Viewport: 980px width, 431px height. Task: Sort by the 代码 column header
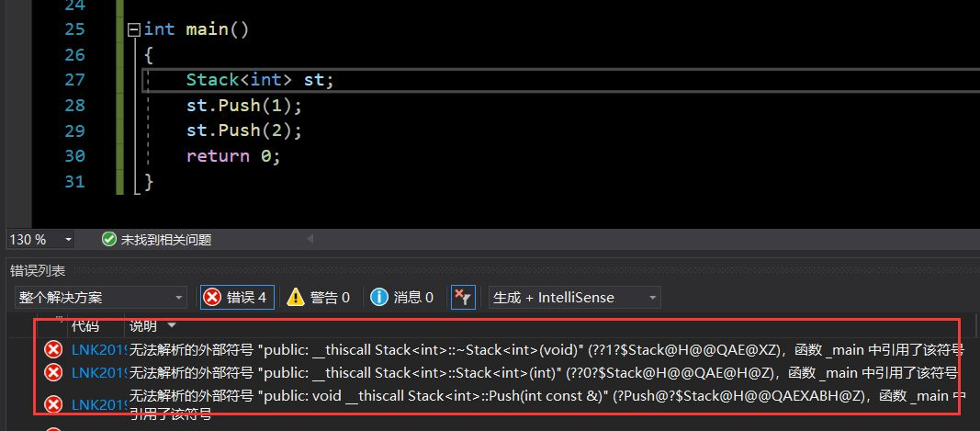pos(85,326)
